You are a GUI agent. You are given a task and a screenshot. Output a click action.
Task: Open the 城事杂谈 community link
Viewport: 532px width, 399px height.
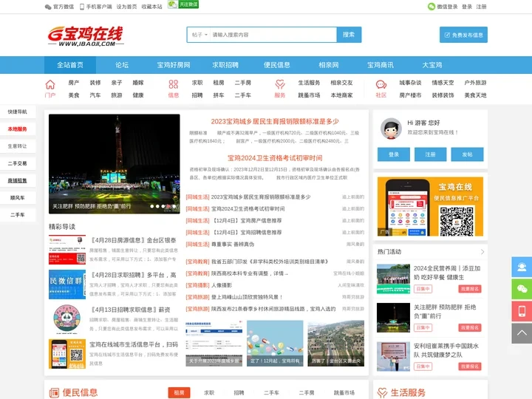pos(410,83)
